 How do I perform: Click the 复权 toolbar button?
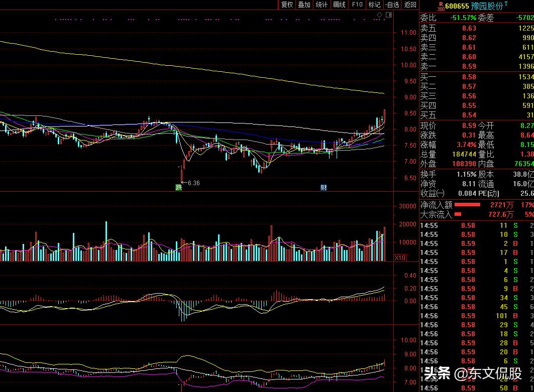tap(287, 5)
